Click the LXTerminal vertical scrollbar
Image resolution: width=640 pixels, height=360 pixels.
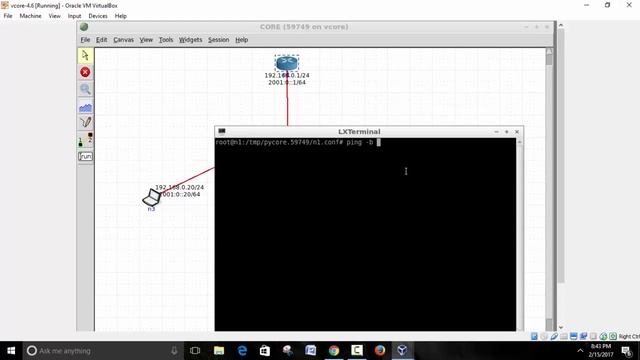tap(519, 235)
